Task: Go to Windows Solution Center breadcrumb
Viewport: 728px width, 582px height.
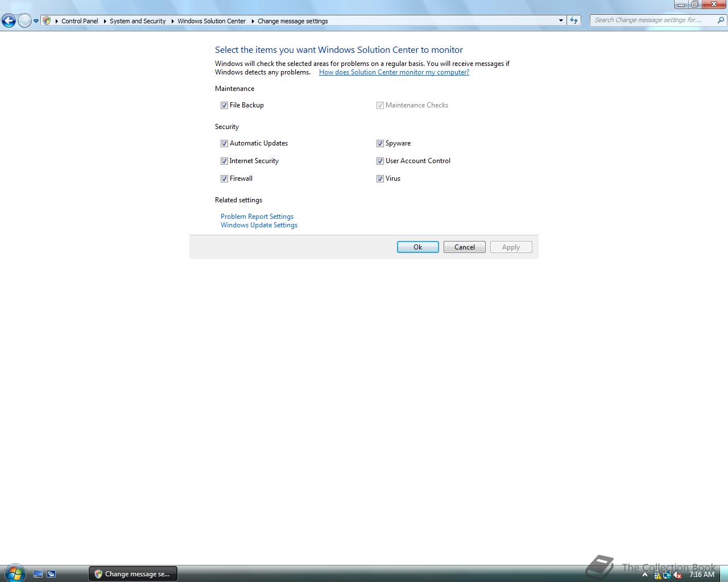Action: 212,21
